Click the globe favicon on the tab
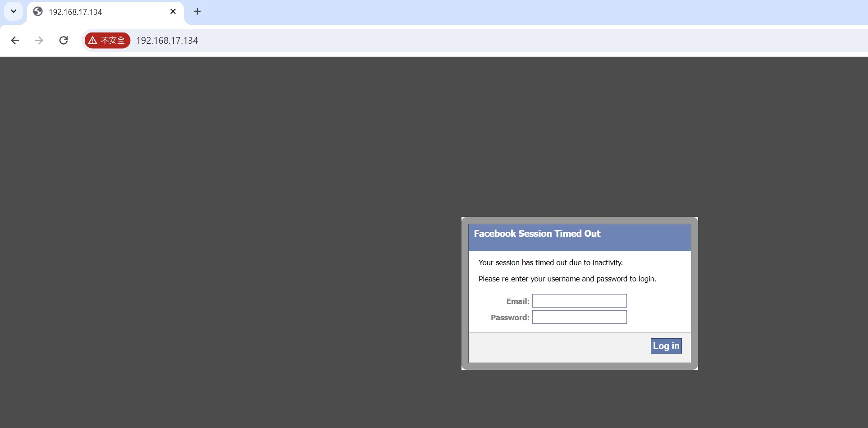868x428 pixels. 38,12
